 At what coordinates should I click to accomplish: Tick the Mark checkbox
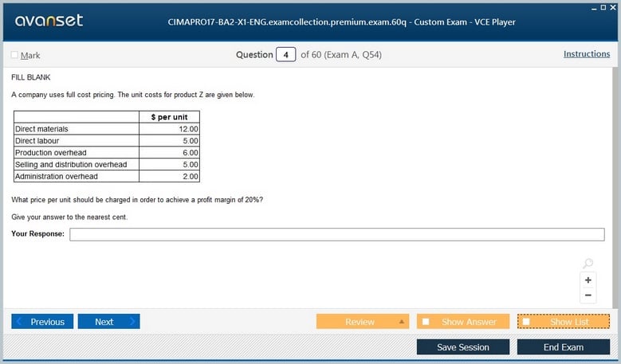pyautogui.click(x=14, y=55)
